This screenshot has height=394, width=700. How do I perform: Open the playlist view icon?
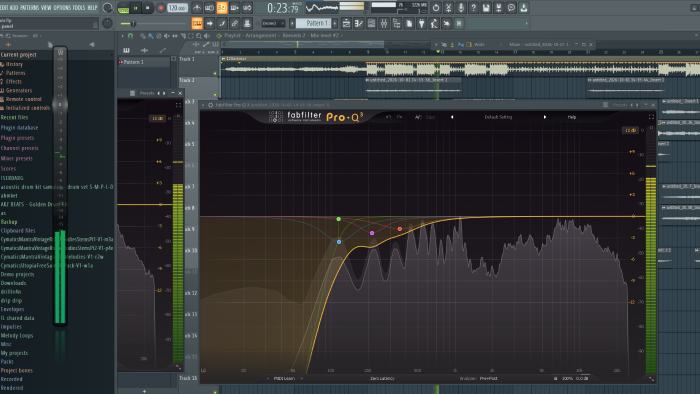point(346,23)
